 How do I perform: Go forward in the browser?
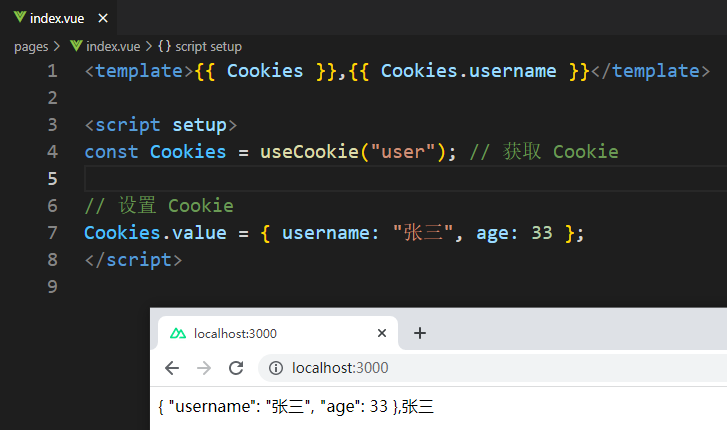pyautogui.click(x=204, y=368)
